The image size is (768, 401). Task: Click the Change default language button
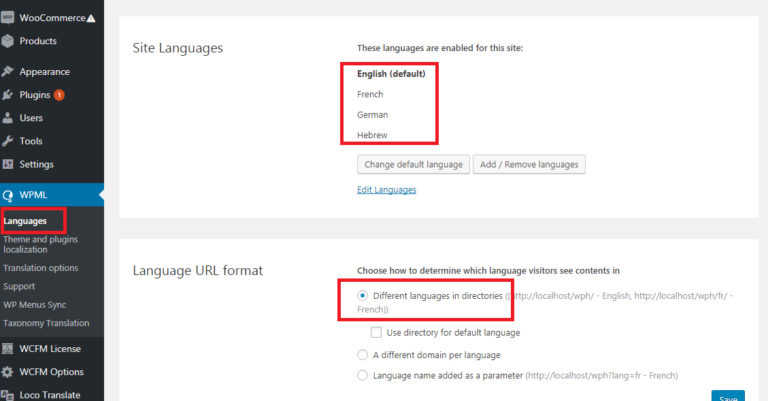412,164
